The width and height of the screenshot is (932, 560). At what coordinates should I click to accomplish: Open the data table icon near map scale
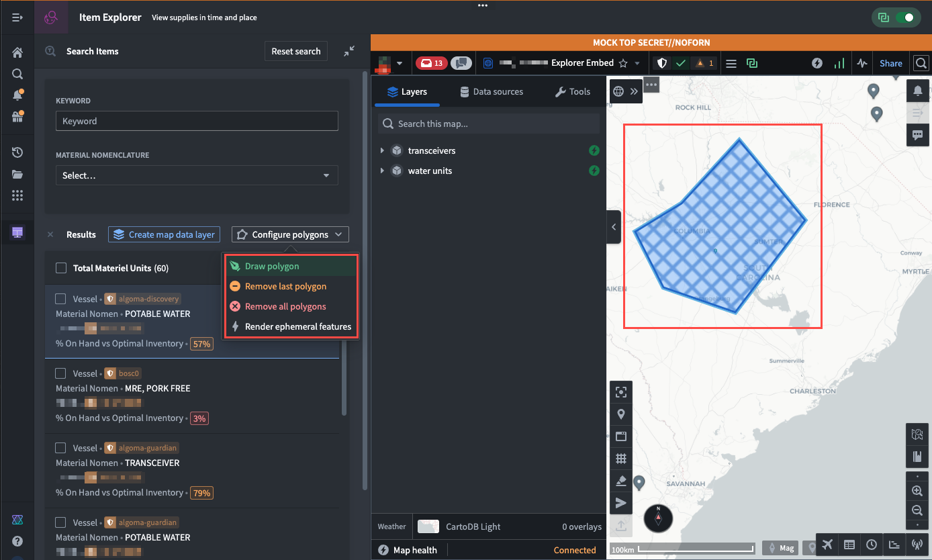click(849, 545)
